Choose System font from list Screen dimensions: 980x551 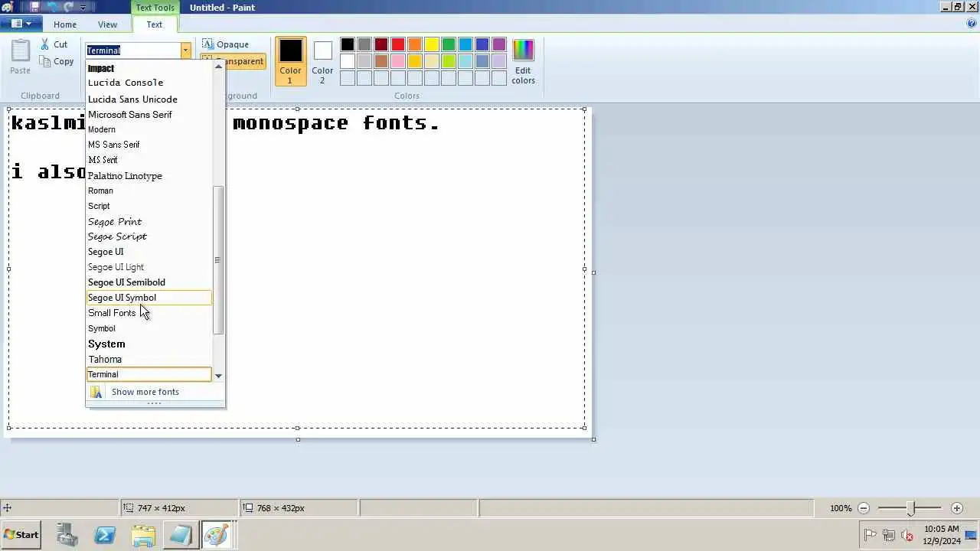pyautogui.click(x=149, y=344)
